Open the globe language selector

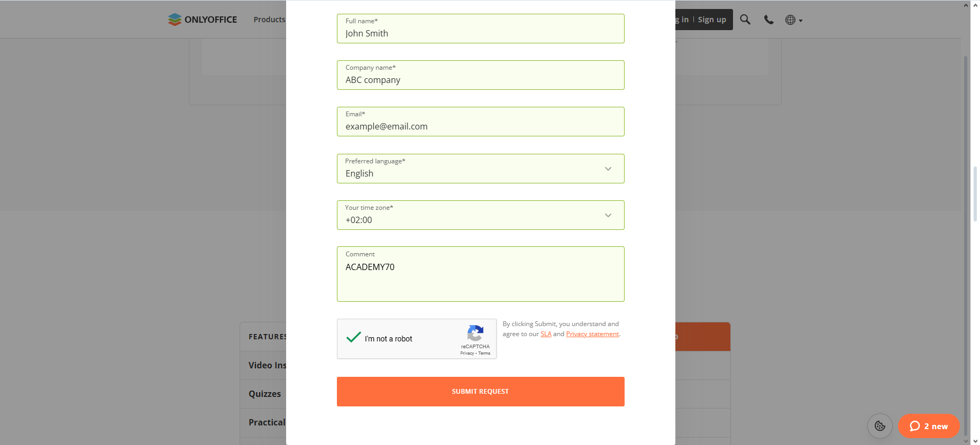coord(793,20)
